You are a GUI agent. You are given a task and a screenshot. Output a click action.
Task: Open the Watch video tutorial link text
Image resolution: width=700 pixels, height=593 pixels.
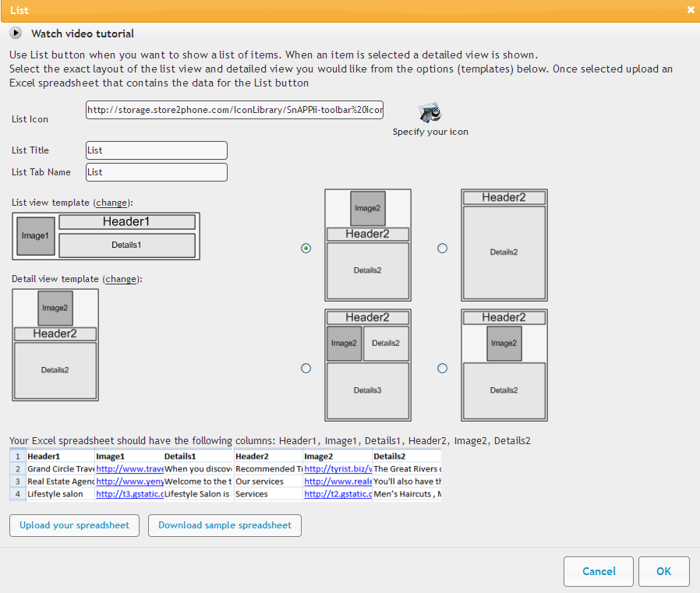coord(83,34)
